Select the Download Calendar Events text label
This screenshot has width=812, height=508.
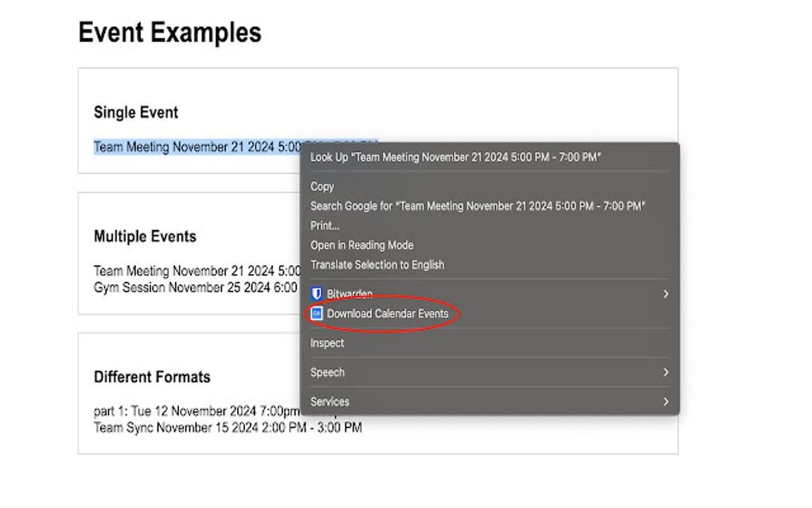388,314
